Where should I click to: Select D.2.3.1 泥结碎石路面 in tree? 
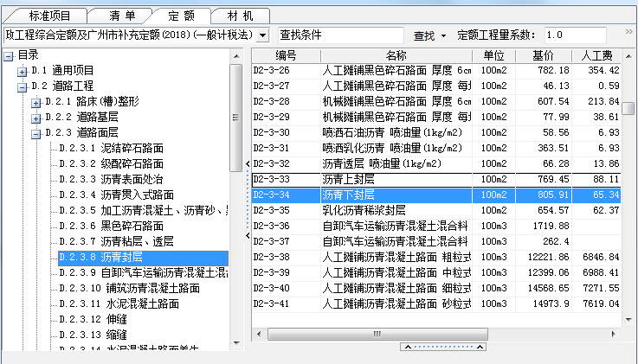(x=111, y=149)
